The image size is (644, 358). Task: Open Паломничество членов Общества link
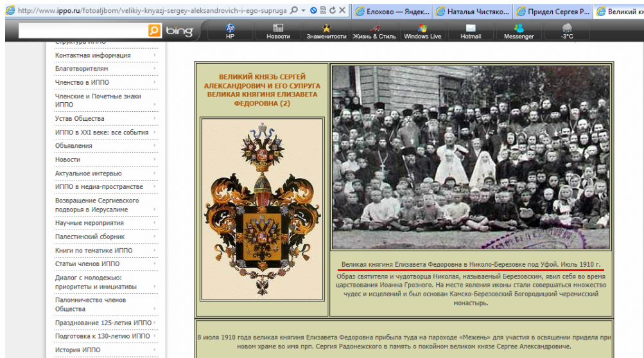[x=91, y=305]
